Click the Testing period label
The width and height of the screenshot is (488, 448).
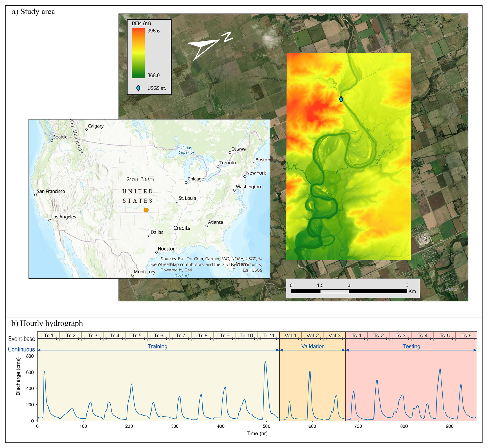[x=411, y=346]
